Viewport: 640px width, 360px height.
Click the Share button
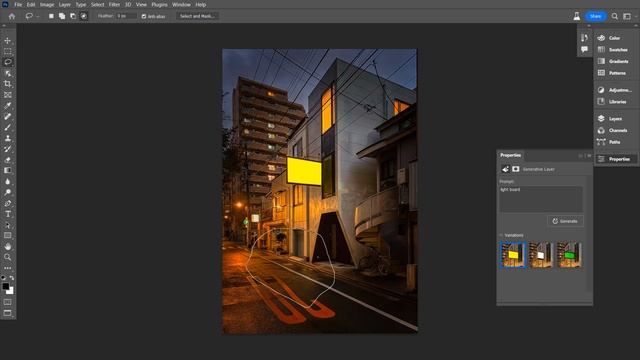(596, 16)
